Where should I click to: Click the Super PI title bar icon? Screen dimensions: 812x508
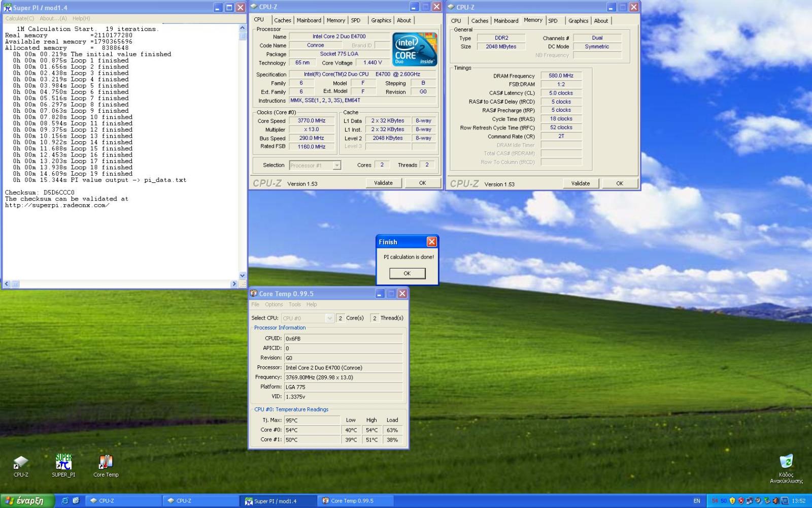click(x=8, y=8)
